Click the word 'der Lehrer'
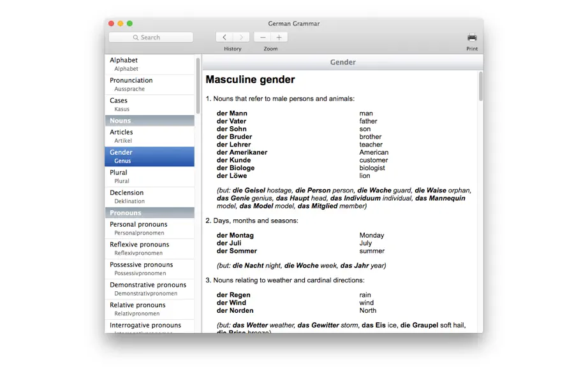The height and width of the screenshot is (367, 588). pos(233,145)
